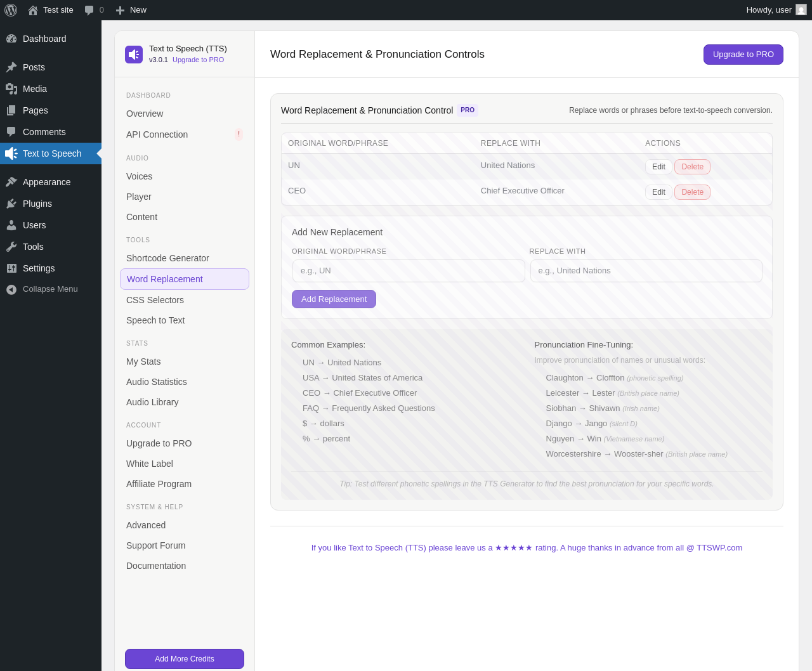The image size is (812, 671).
Task: Focus the Replace With input field
Action: click(646, 271)
